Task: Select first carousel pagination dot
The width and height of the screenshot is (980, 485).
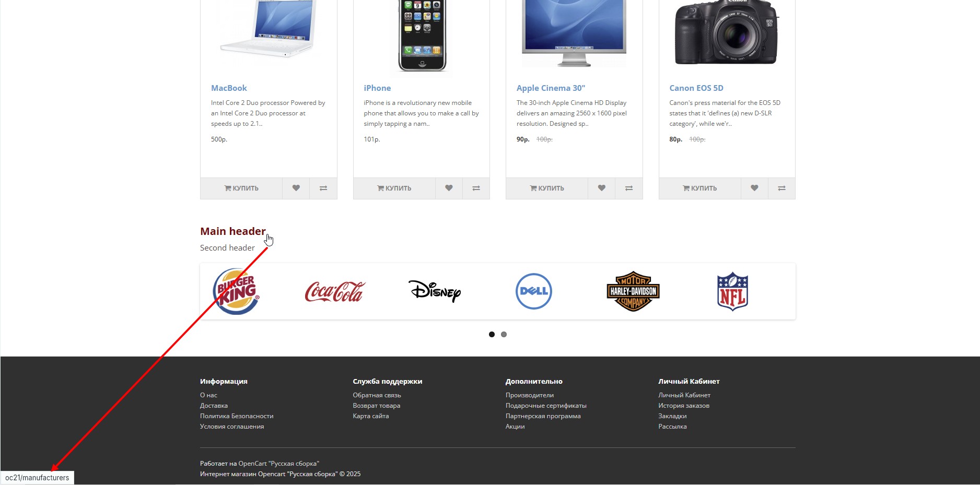Action: 492,335
